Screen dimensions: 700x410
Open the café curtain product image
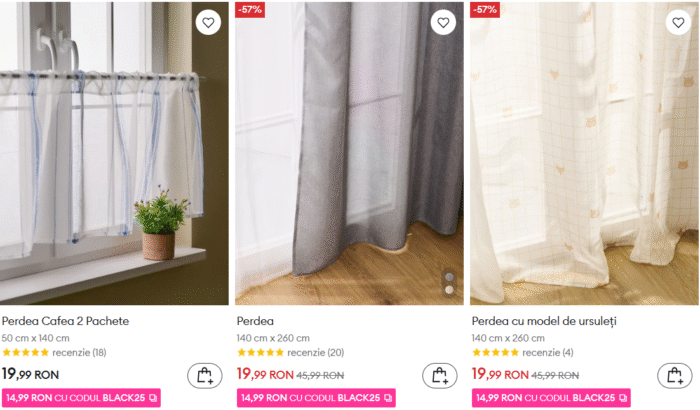114,153
